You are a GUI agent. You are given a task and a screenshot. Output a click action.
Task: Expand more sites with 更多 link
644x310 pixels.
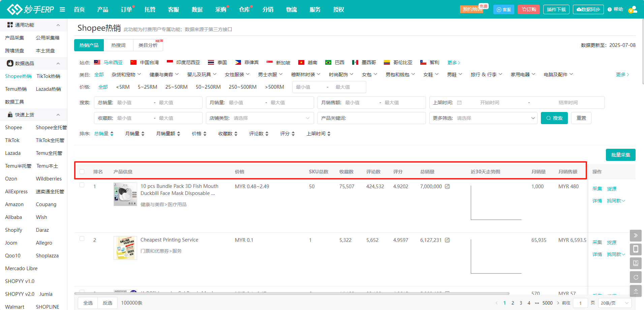coord(454,63)
